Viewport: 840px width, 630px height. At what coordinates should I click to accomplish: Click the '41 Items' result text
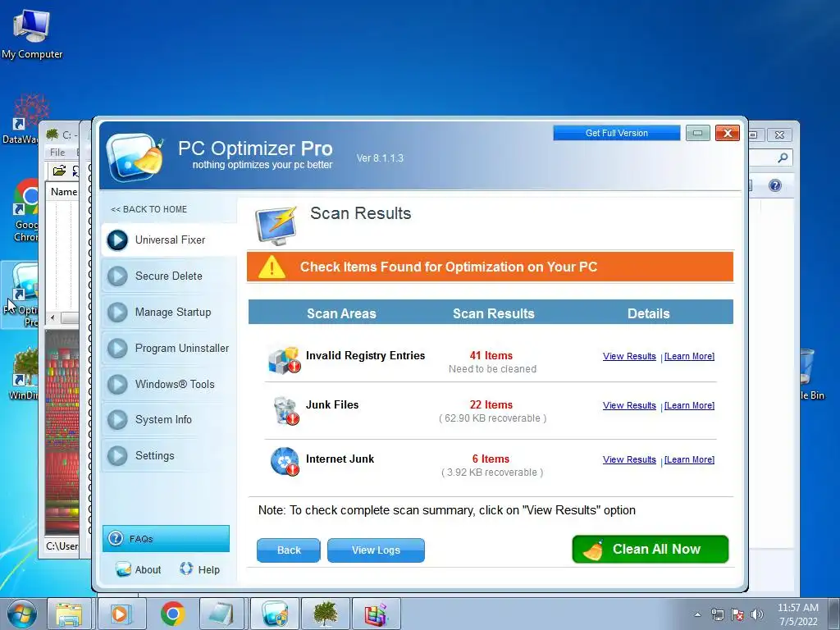coord(491,356)
